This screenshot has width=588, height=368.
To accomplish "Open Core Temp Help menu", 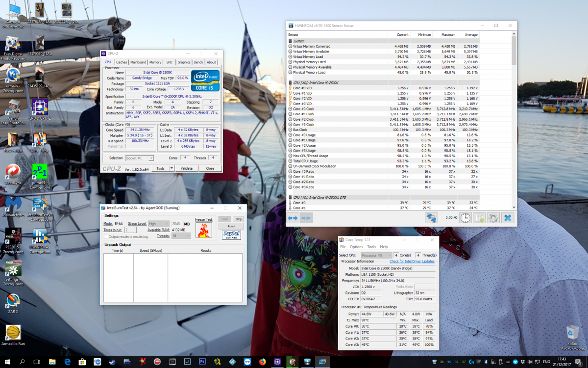I will 384,247.
